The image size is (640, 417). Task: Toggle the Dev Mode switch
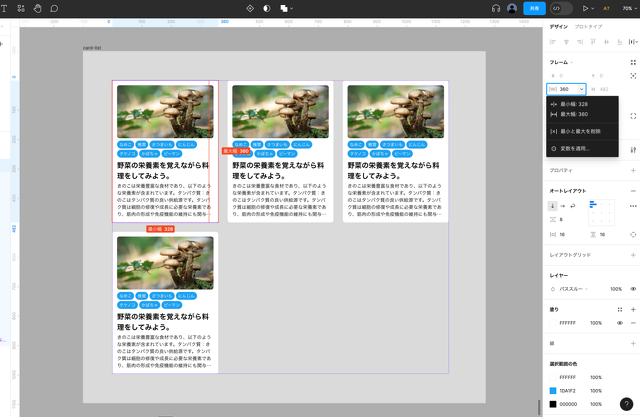pyautogui.click(x=560, y=8)
